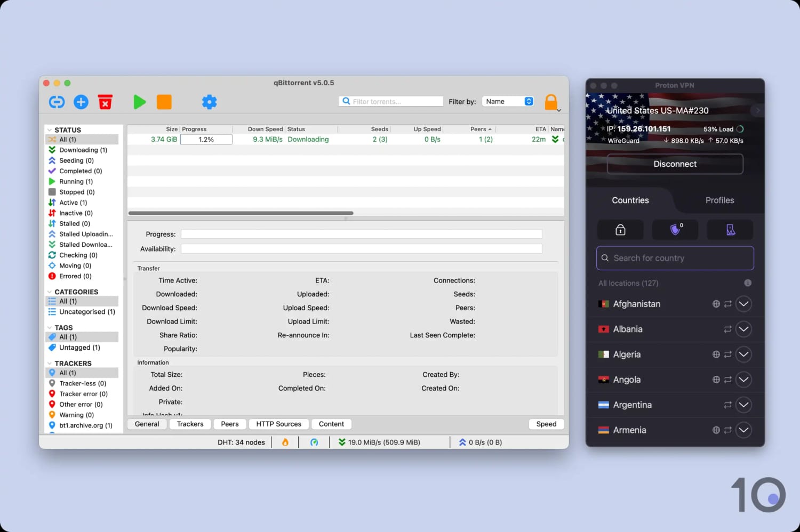
Task: Open qBittorrent settings via the gear icon
Action: pos(209,102)
